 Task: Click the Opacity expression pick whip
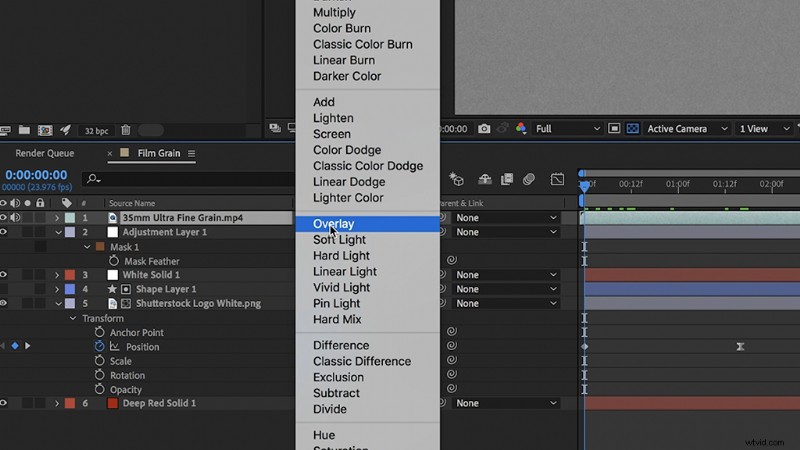452,388
